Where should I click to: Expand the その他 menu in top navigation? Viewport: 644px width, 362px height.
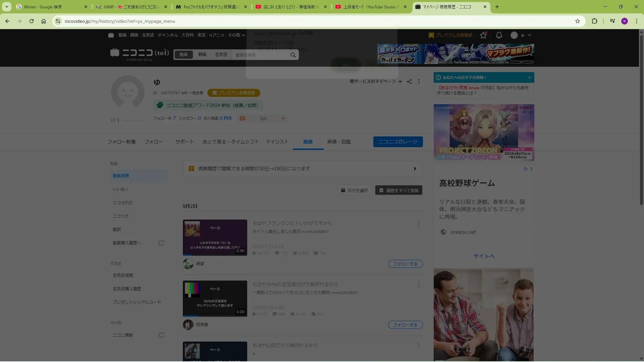236,35
